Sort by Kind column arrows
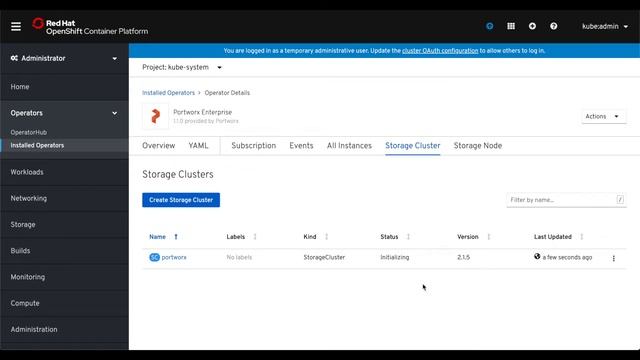This screenshot has width=640, height=360. pyautogui.click(x=327, y=237)
